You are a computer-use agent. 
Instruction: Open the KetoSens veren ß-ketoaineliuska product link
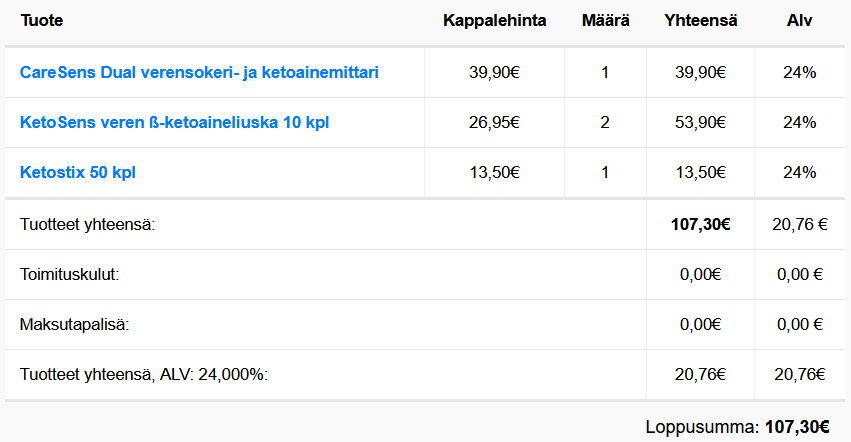click(x=174, y=122)
